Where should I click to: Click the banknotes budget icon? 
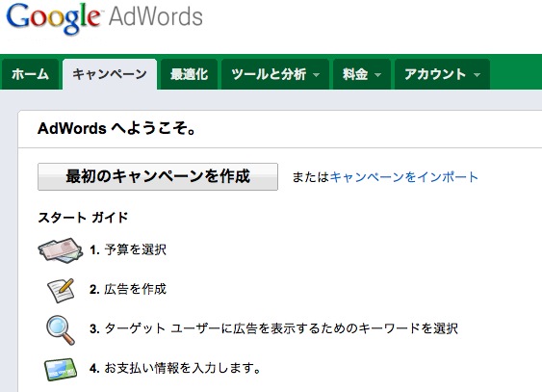coord(61,249)
